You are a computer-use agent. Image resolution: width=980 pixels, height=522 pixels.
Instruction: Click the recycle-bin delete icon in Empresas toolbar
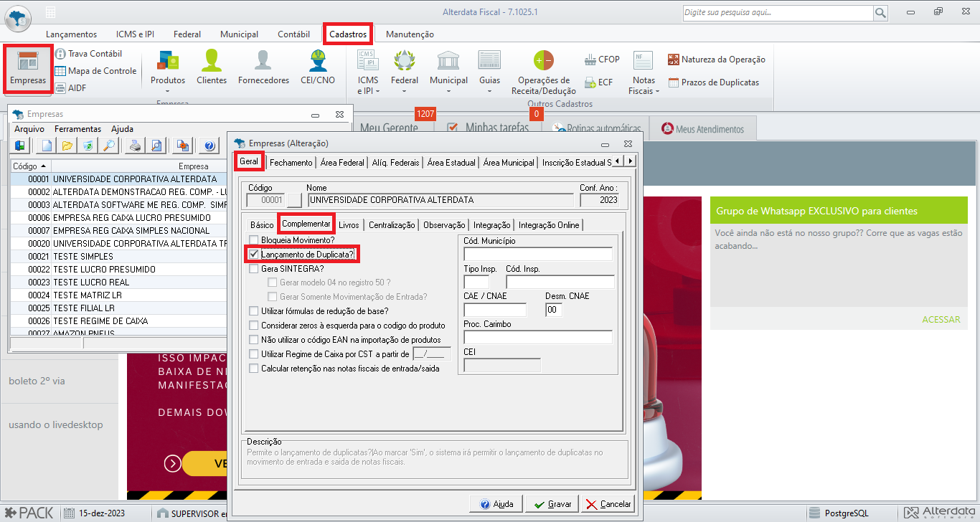coord(88,146)
